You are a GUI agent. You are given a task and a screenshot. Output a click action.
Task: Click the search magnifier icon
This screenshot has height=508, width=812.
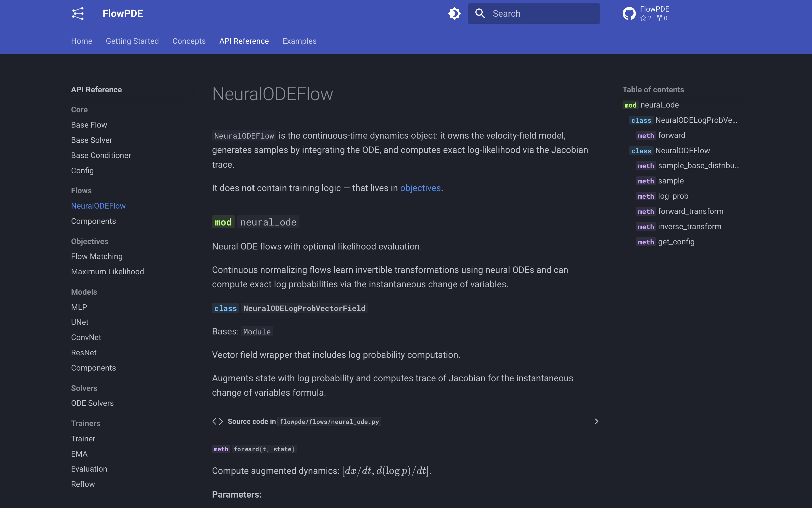pyautogui.click(x=480, y=14)
